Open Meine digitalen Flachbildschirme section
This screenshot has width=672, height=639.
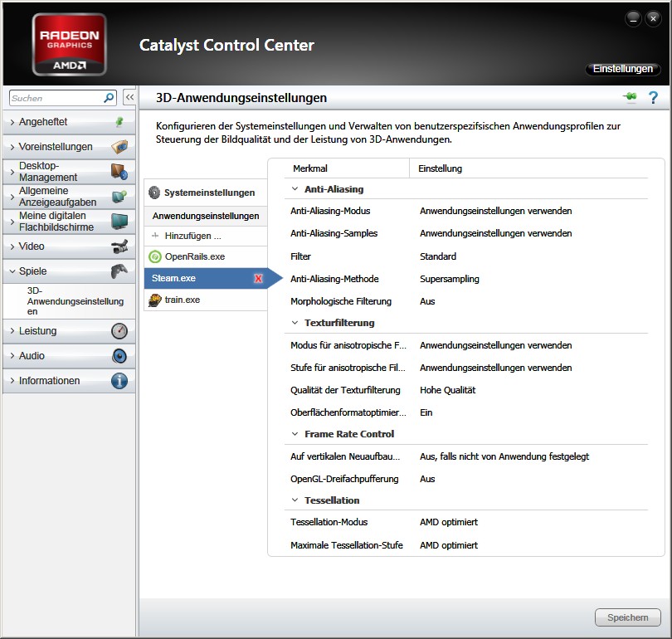pos(69,221)
